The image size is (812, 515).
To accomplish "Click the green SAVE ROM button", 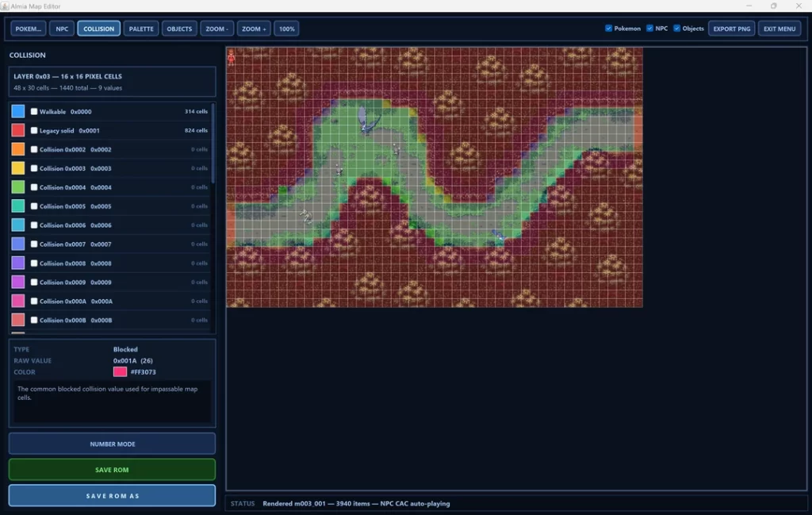I will click(113, 470).
